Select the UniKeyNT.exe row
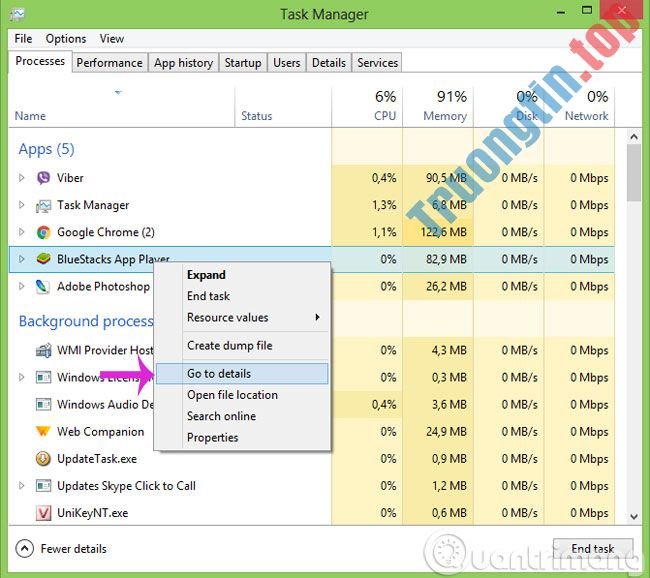Viewport: 650px width, 578px height. click(311, 513)
